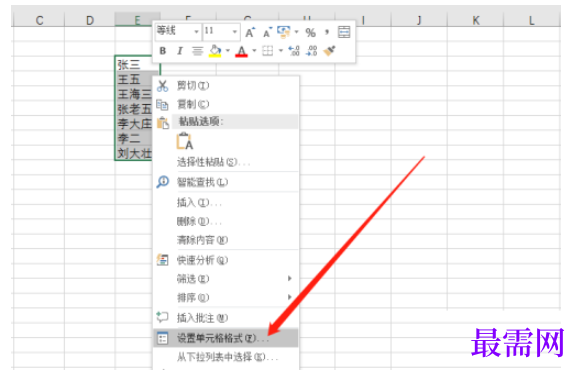Open 设置单元格格式 format cells

click(226, 338)
